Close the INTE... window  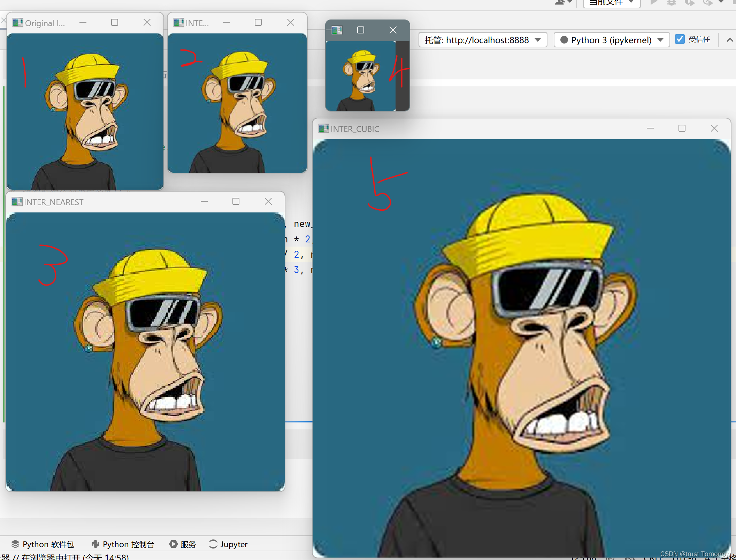291,22
